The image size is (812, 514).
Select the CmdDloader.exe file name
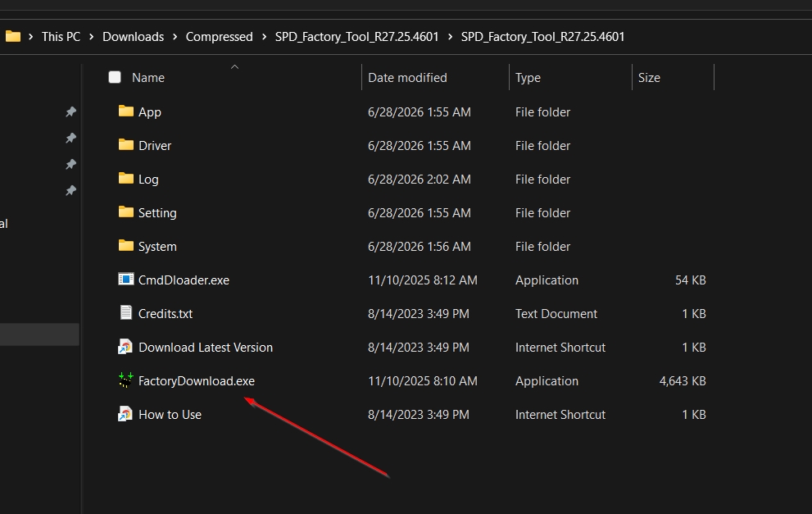click(184, 280)
